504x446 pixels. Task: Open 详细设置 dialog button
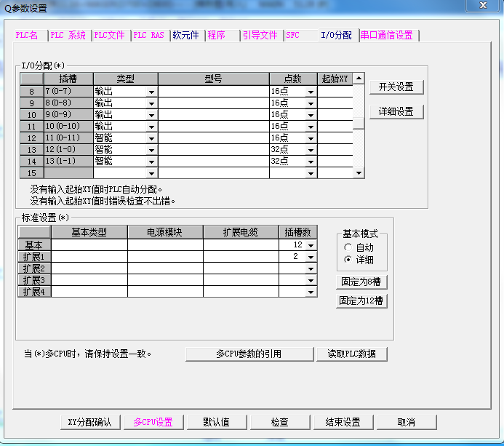click(x=396, y=112)
